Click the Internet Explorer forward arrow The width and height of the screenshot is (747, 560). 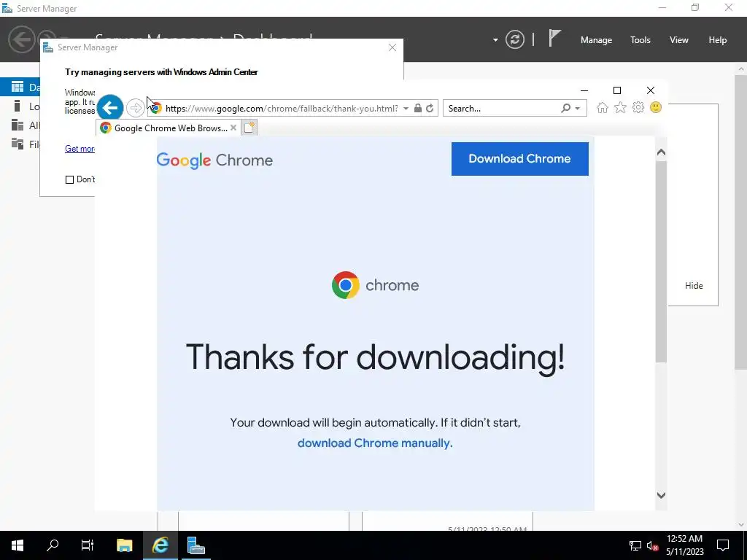[x=135, y=108]
